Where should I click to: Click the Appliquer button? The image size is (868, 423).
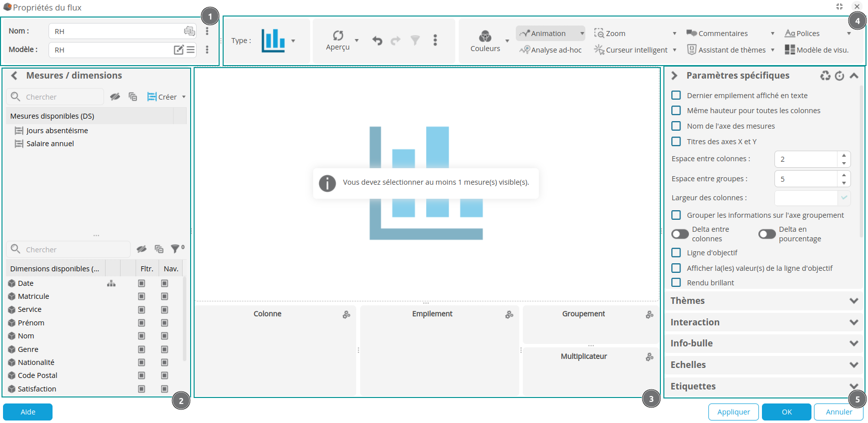point(733,412)
